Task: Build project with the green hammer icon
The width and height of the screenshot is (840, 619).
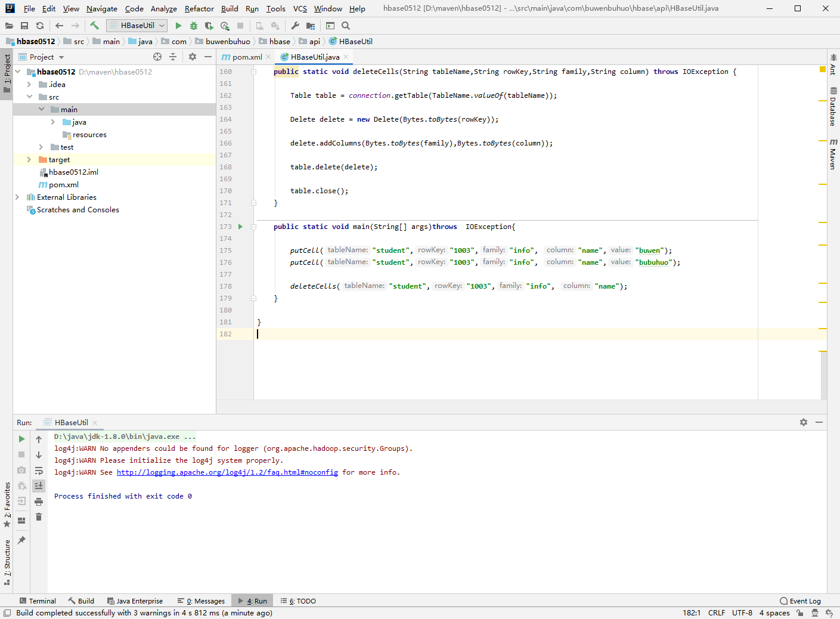Action: 94,26
